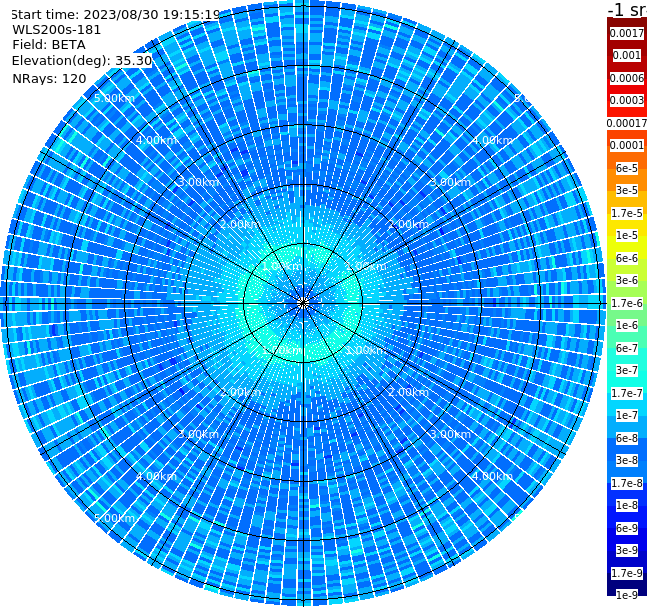The height and width of the screenshot is (607, 647).
Task: Click the 0.0017 colorbar label
Action: [627, 33]
